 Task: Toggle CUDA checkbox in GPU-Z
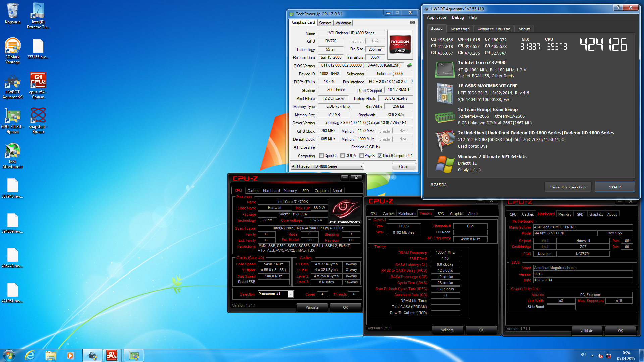(342, 156)
